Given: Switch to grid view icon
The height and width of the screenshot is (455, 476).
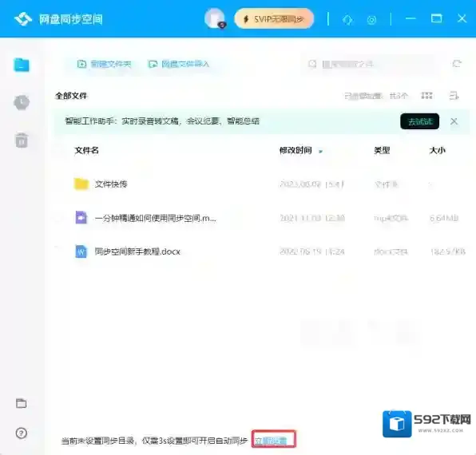Looking at the screenshot, I should (x=426, y=96).
